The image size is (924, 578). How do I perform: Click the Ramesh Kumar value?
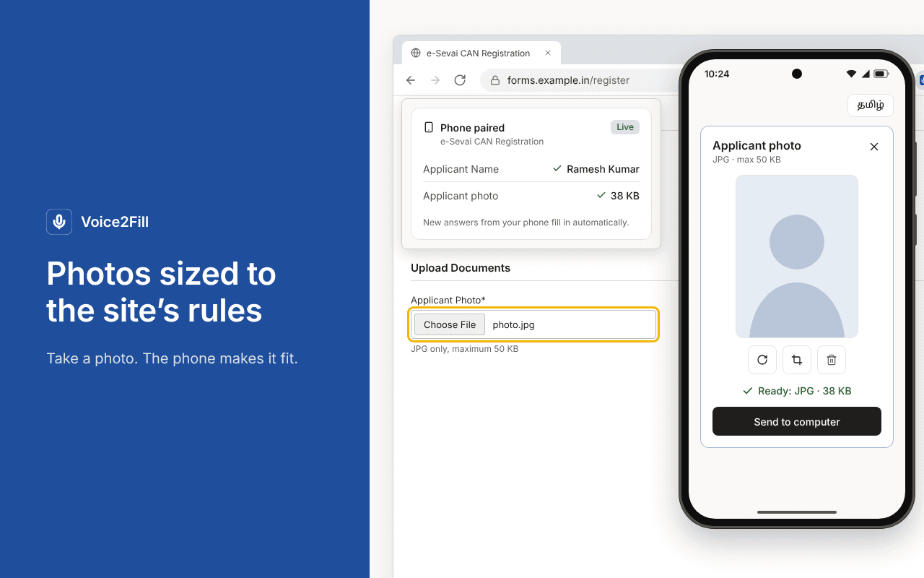[603, 169]
